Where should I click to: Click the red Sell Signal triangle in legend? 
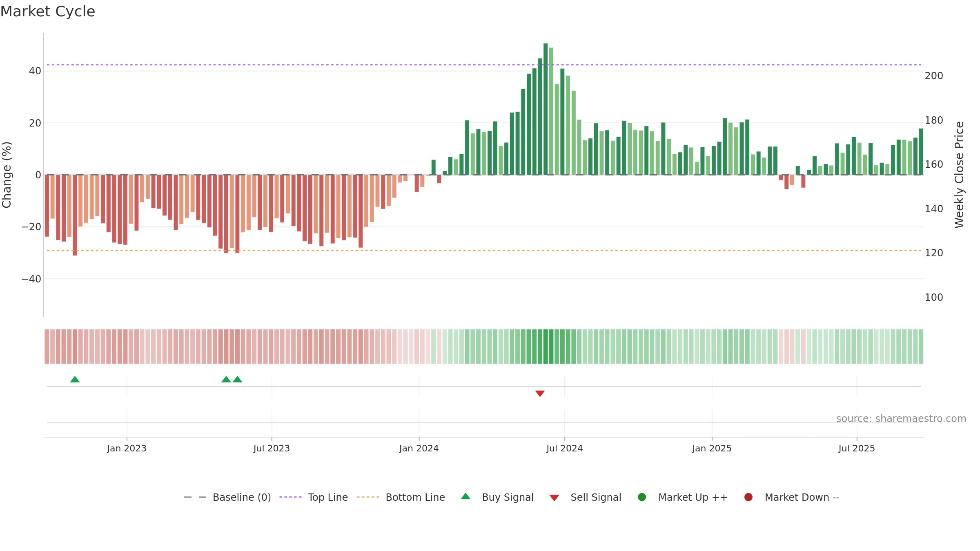coord(554,498)
